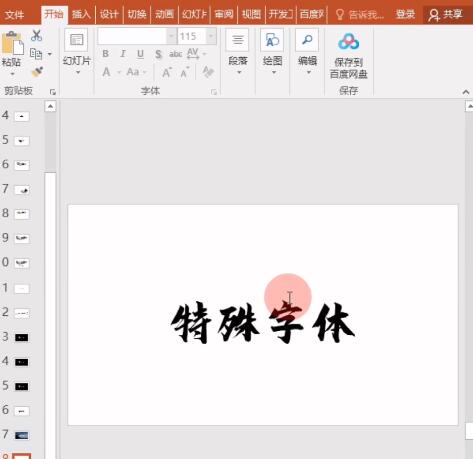Click the Copy icon in clipboard group
The height and width of the screenshot is (459, 473).
[36, 54]
